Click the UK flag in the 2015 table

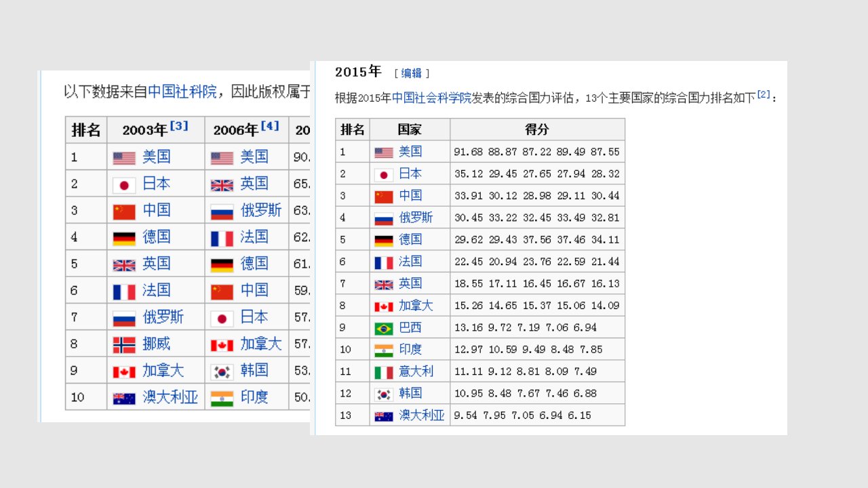[383, 285]
